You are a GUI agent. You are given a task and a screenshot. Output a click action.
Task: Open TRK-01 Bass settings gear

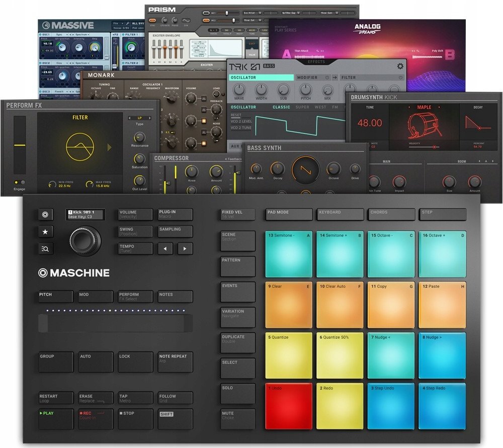(400, 66)
